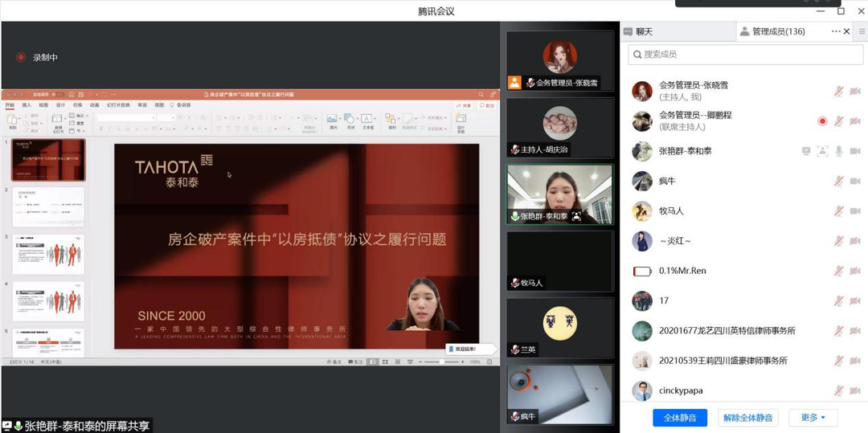Click the zoom-in plus icon in the status bar
Image resolution: width=868 pixels, height=433 pixels.
(463, 362)
